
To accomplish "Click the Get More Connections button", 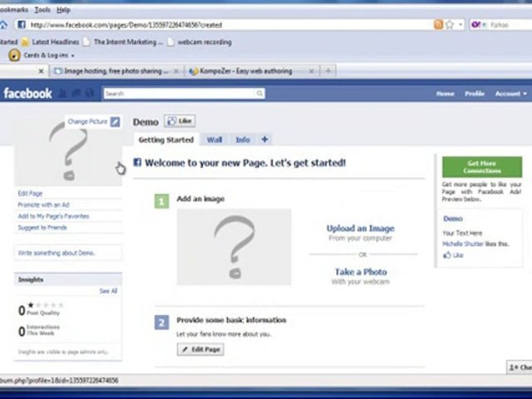I will click(x=482, y=167).
